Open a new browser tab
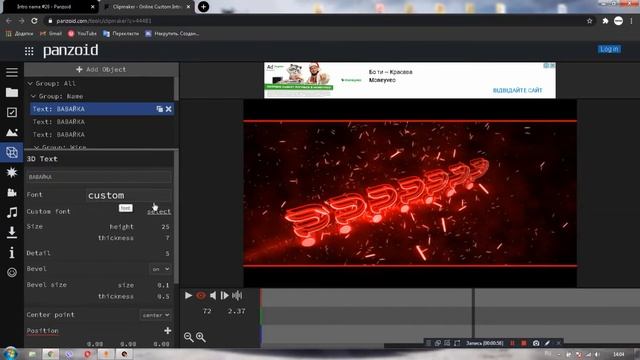This screenshot has height=360, width=640. 203,7
